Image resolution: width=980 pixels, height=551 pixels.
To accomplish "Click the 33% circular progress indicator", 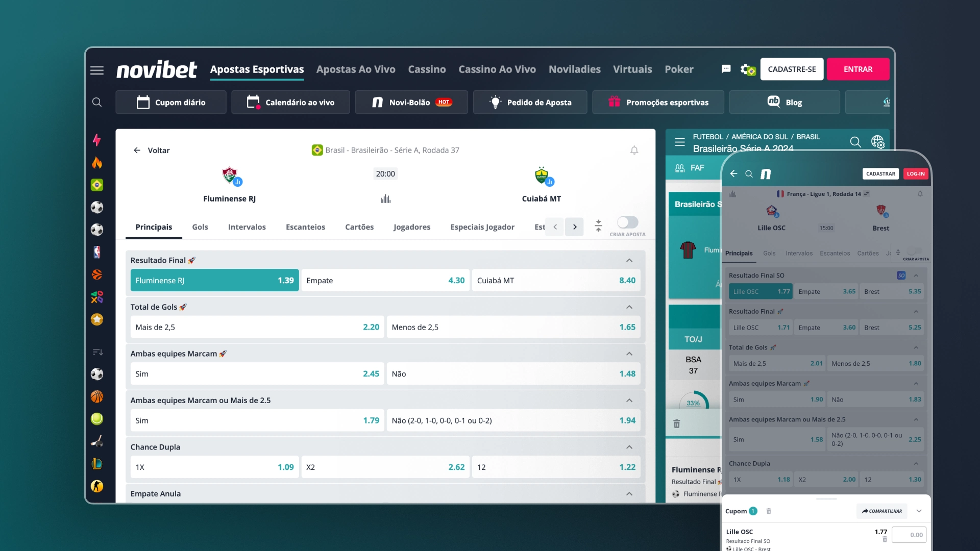I will click(693, 400).
